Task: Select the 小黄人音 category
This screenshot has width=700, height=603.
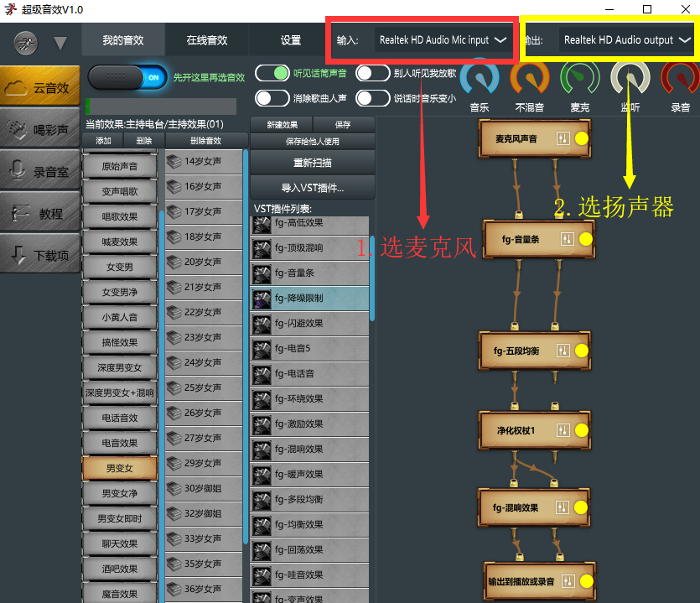Action: 120,317
